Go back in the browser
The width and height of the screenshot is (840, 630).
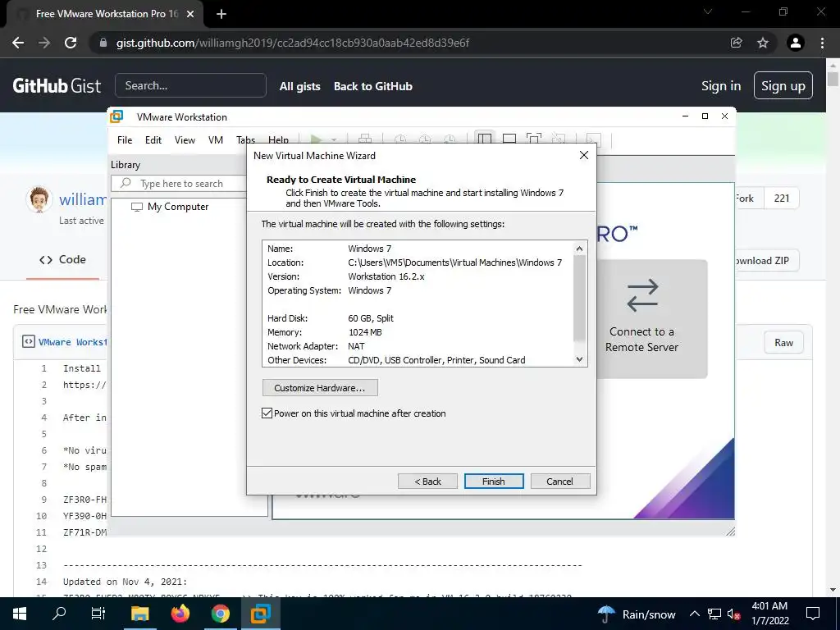(18, 43)
